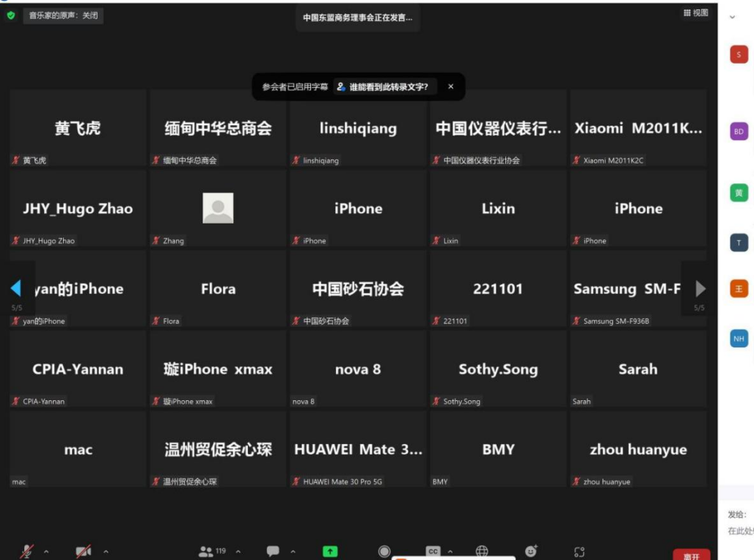Dismiss the captions enabled notification

click(x=450, y=86)
